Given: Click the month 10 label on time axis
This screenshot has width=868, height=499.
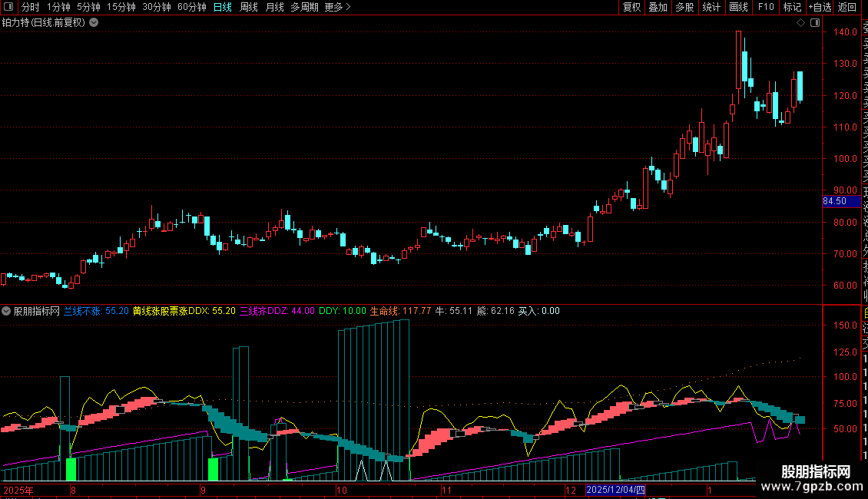Looking at the screenshot, I should pyautogui.click(x=342, y=490).
